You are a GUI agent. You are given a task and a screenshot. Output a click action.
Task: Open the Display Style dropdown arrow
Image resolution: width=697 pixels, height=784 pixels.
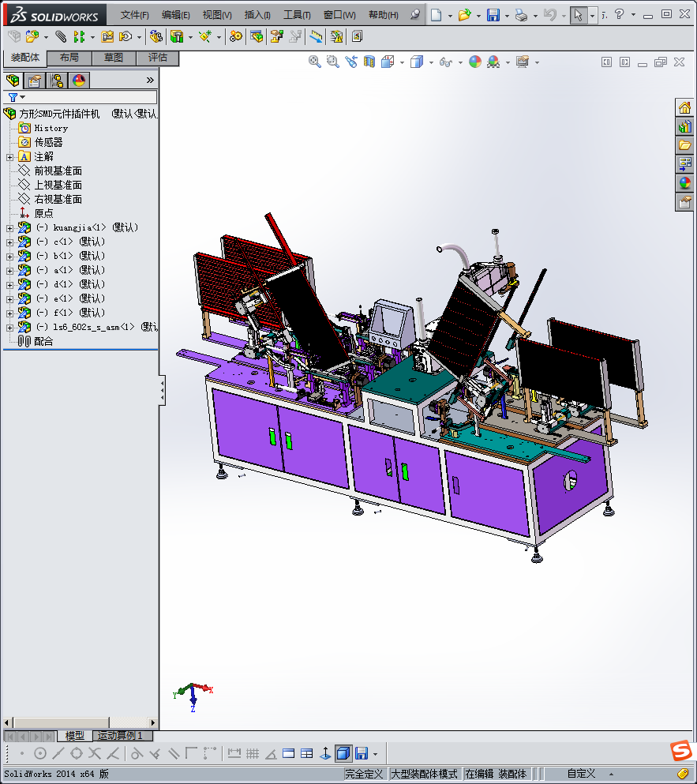click(x=431, y=62)
